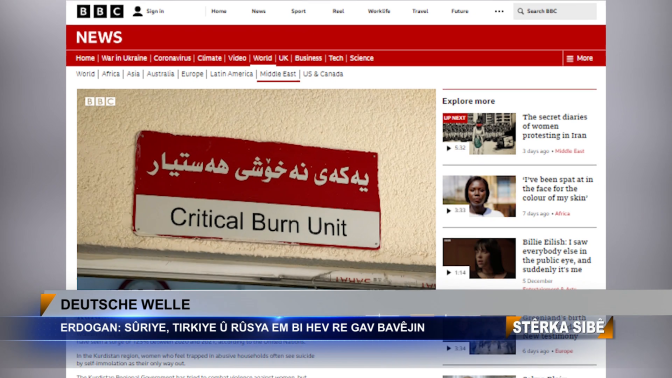This screenshot has width=672, height=378.
Task: Click the BBC watermark on main video
Action: click(x=100, y=101)
